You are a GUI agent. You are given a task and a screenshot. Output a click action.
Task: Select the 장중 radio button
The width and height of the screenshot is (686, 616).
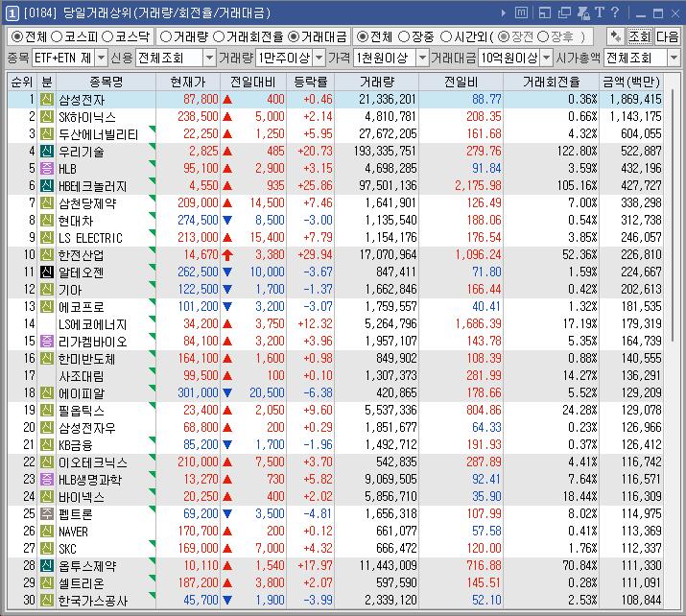(x=404, y=36)
